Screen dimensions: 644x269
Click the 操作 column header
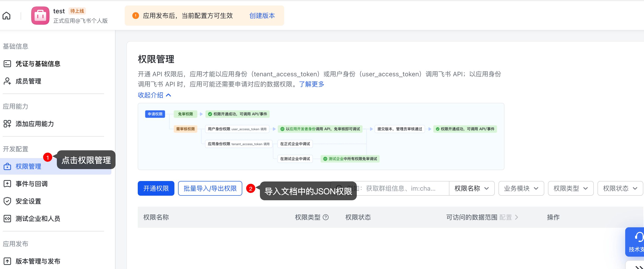coord(553,217)
